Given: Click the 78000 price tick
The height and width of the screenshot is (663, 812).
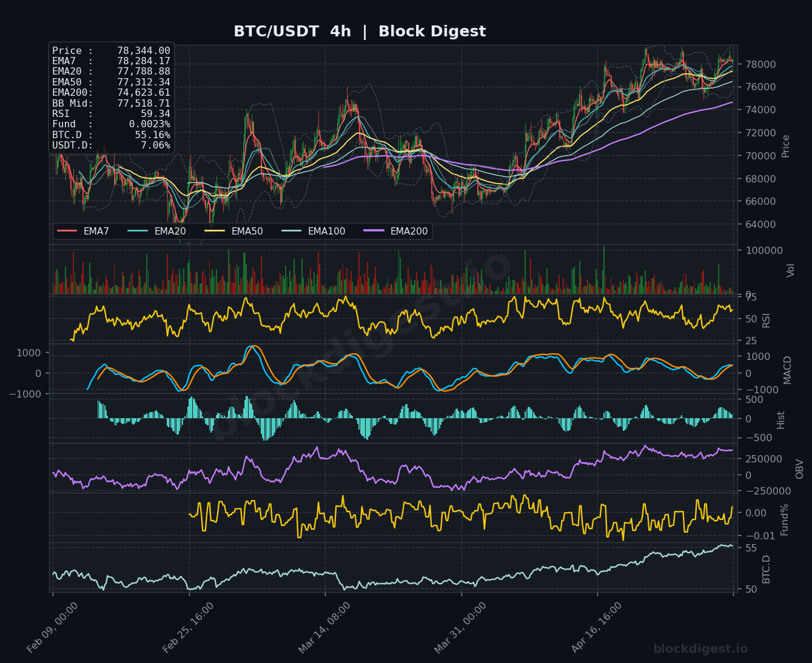Looking at the screenshot, I should pos(760,64).
